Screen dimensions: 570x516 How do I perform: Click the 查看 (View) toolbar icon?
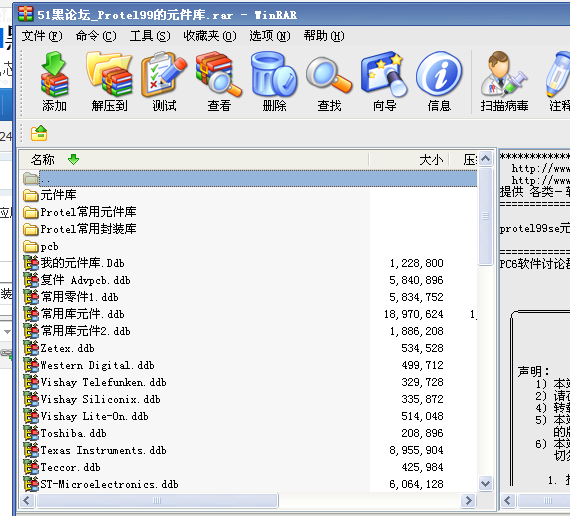pyautogui.click(x=219, y=82)
